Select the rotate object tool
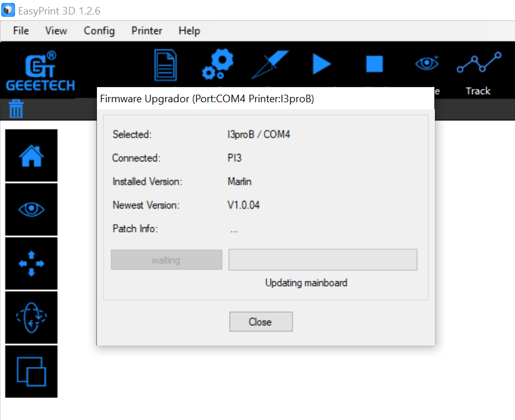This screenshot has width=515, height=420. pyautogui.click(x=31, y=317)
